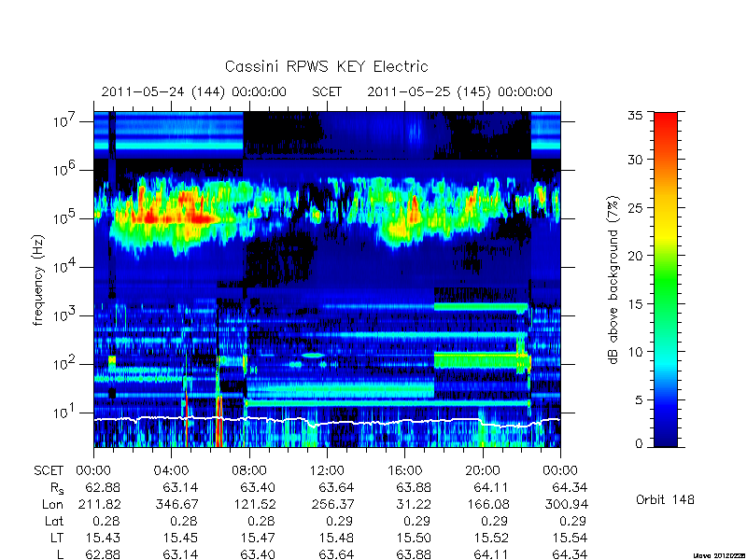This screenshot has width=747, height=560.
Task: Click the LT value 15.52
Action: [492, 538]
